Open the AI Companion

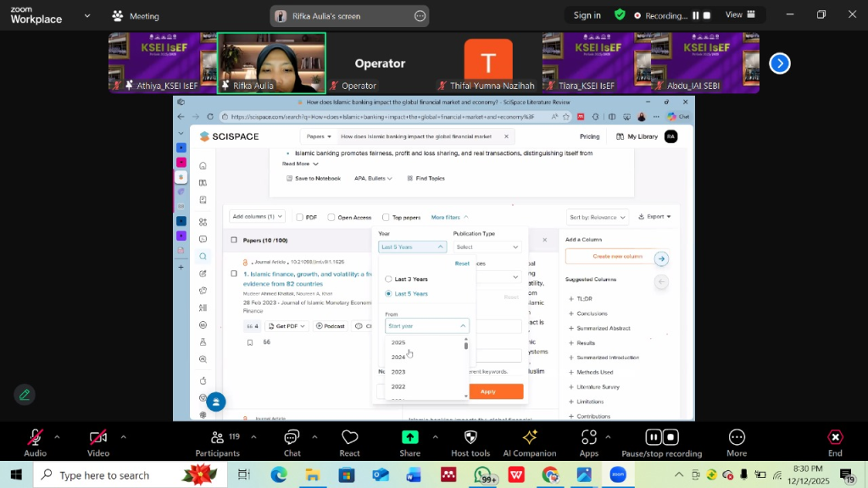(x=529, y=438)
